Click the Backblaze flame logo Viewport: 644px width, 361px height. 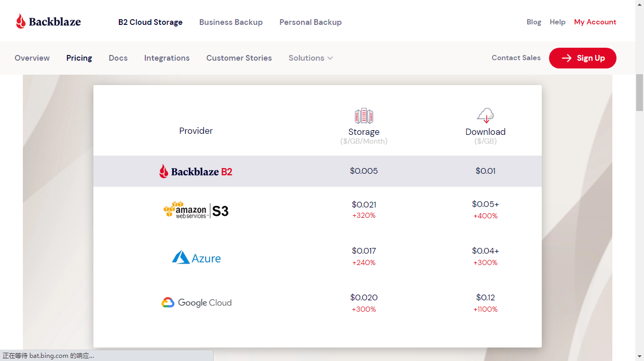21,21
